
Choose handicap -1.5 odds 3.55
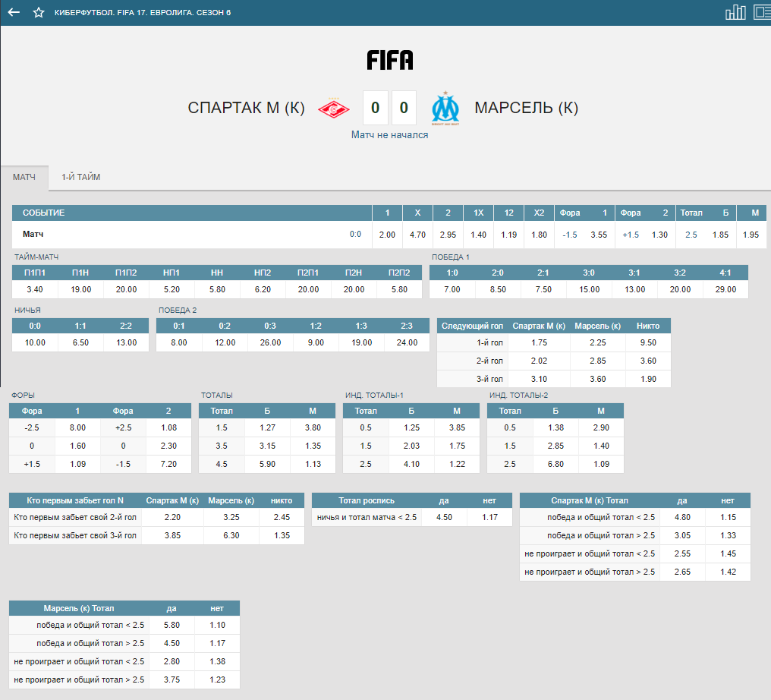click(599, 235)
